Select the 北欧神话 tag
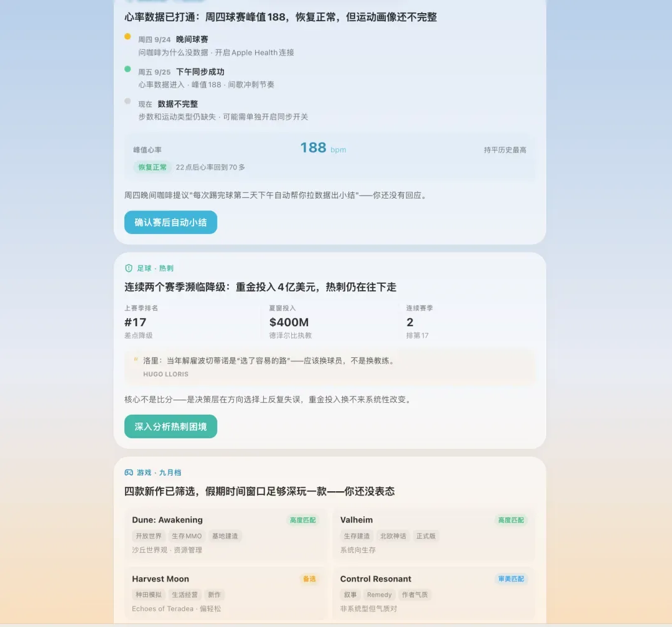 (393, 535)
